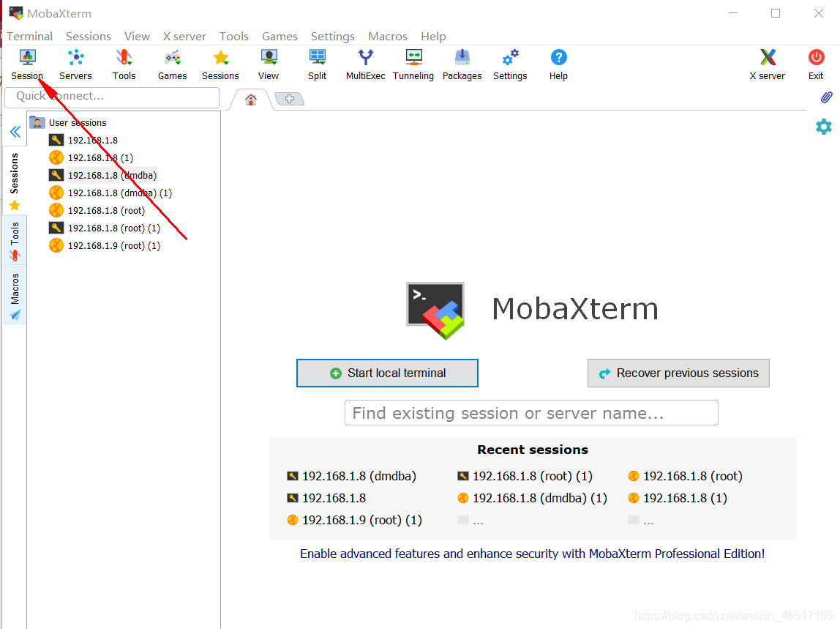Collapse sidebar with double chevron icon

(15, 132)
